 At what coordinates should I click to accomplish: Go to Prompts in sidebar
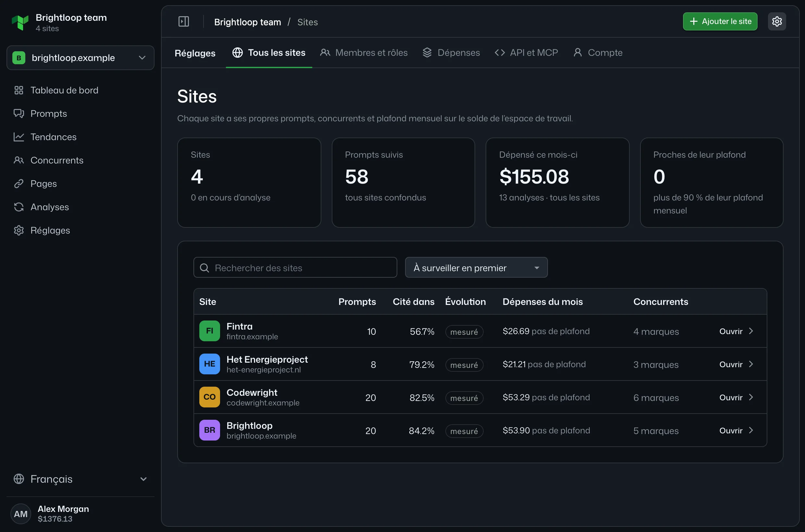(80, 114)
